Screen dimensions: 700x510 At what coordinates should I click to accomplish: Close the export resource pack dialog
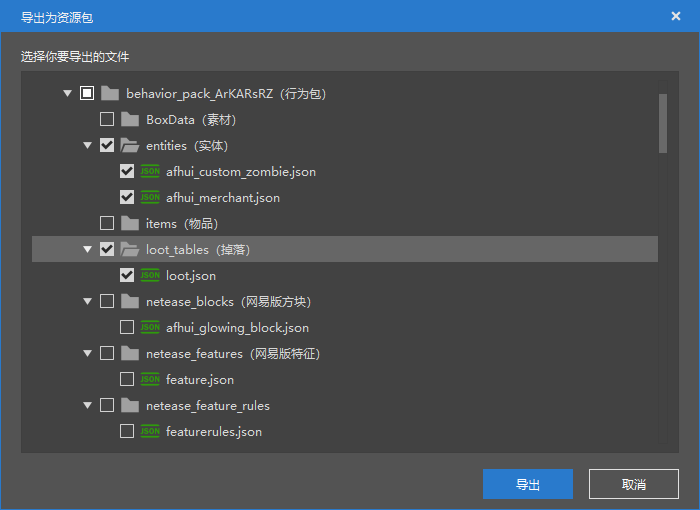pos(676,16)
